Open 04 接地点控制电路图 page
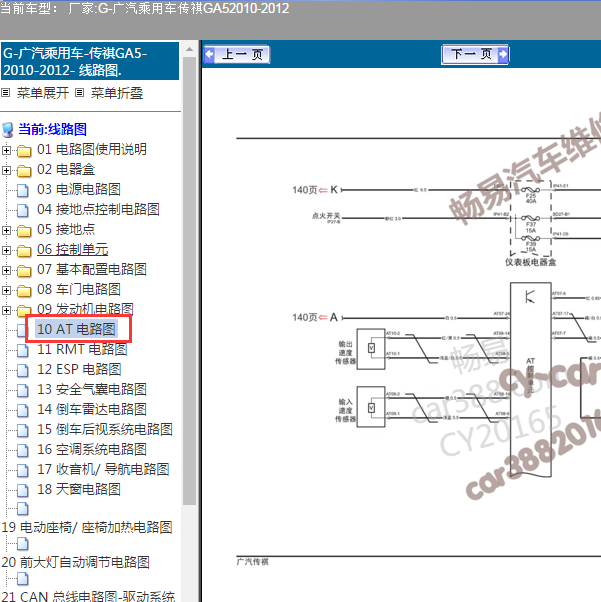Screen dimensions: 601x602 click(x=98, y=209)
